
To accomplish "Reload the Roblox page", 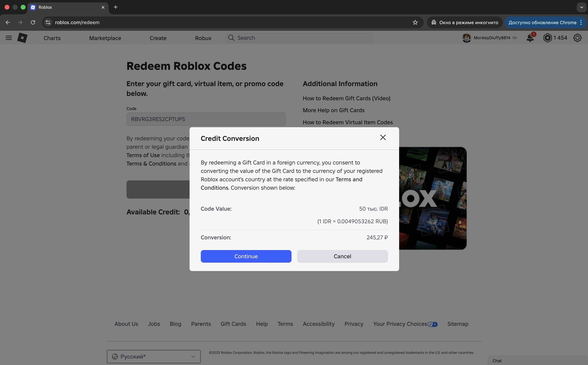I will click(33, 22).
